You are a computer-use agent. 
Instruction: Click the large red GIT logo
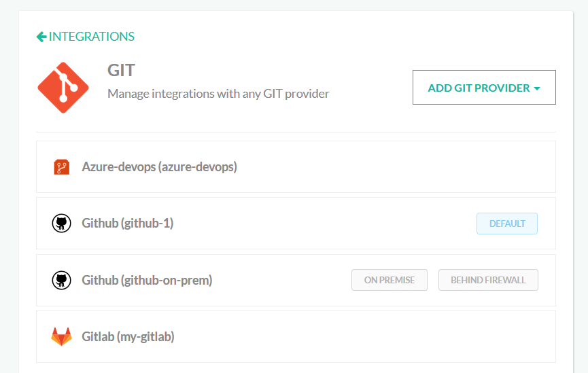click(x=63, y=88)
